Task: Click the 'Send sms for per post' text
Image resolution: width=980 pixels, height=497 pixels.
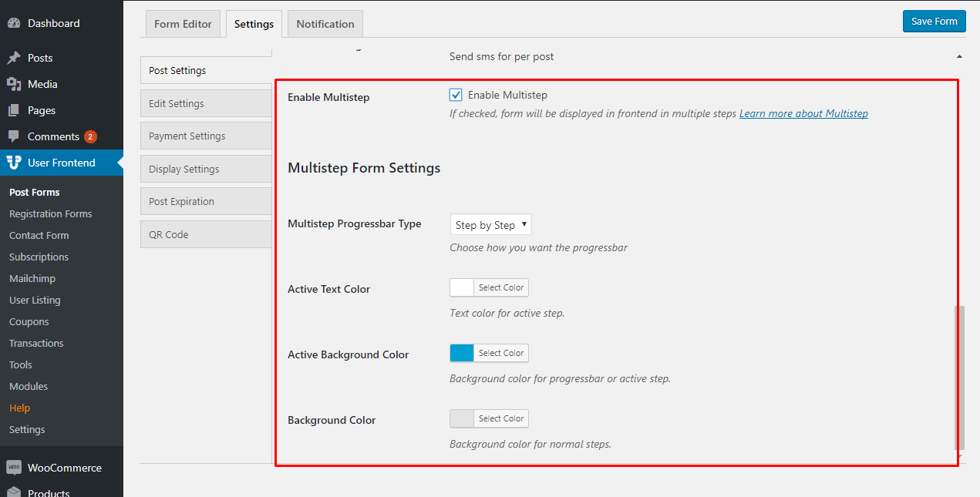Action: click(x=501, y=56)
